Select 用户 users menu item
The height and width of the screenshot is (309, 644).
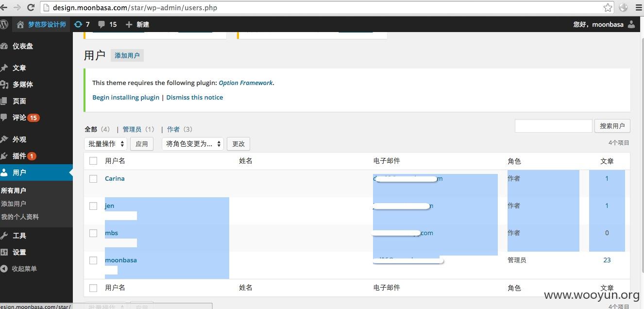[36, 172]
